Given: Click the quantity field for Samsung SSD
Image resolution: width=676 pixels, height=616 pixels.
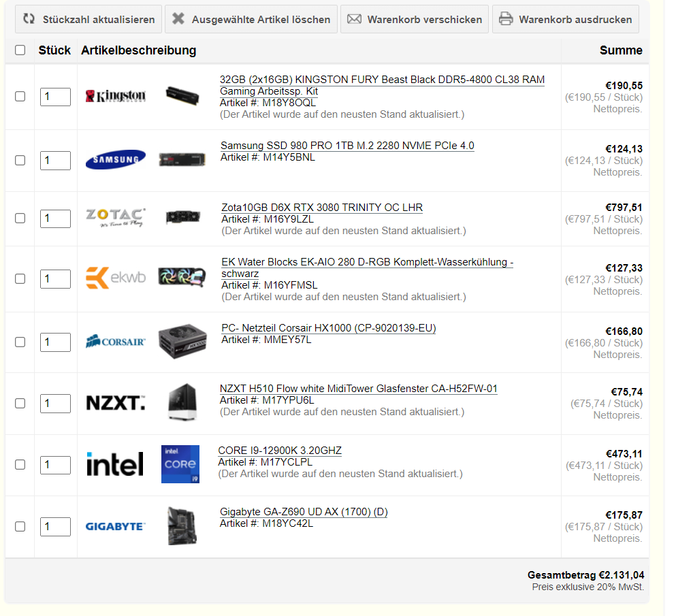Looking at the screenshot, I should [55, 161].
